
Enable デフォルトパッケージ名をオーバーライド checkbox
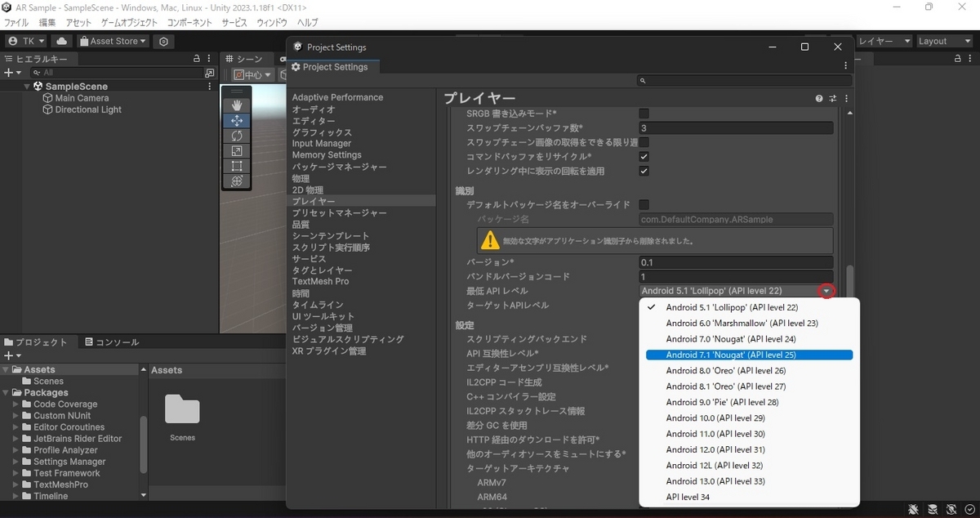(644, 205)
